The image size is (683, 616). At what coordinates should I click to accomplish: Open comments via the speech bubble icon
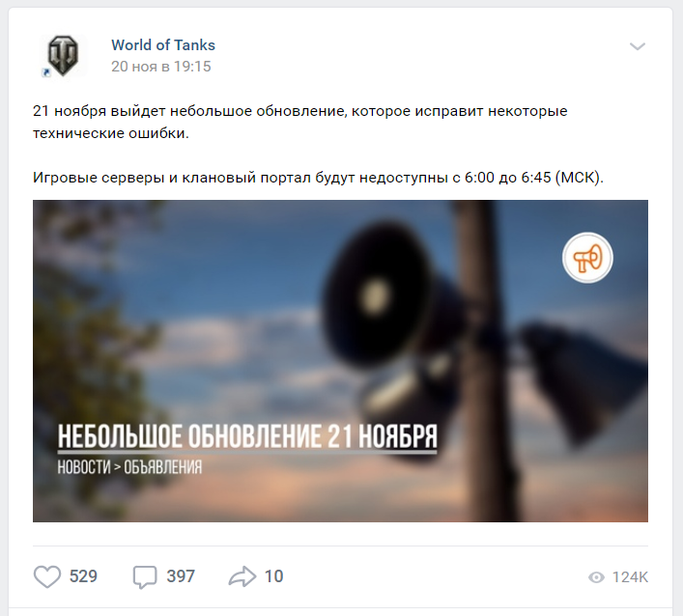145,577
